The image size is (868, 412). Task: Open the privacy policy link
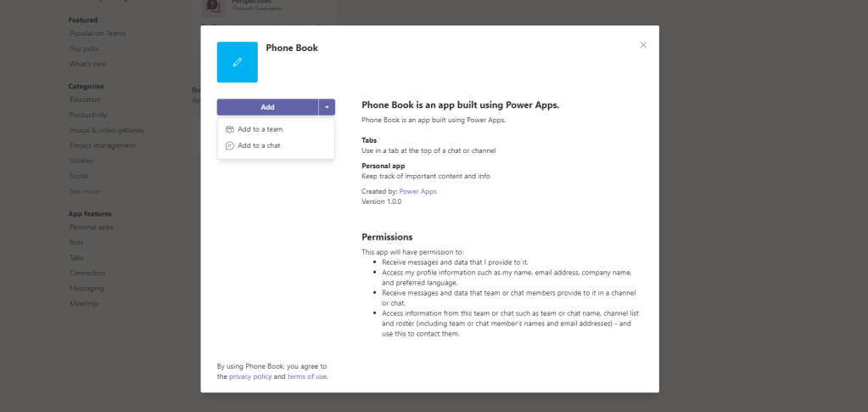click(250, 375)
